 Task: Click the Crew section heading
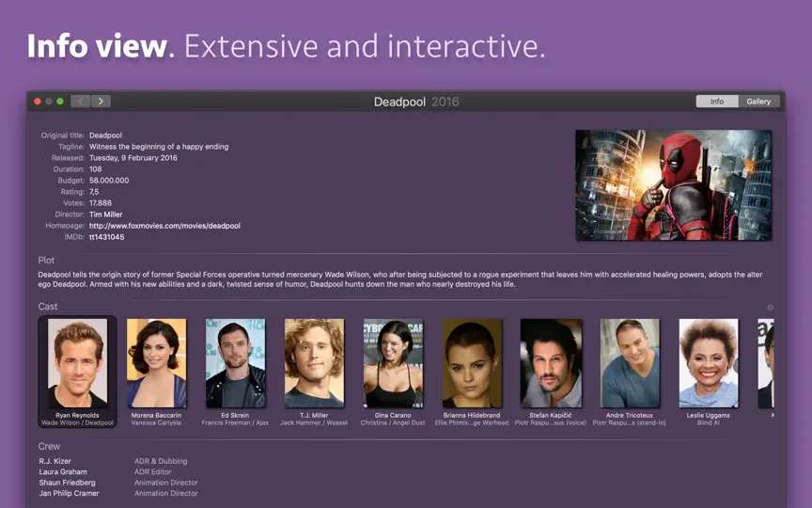49,446
